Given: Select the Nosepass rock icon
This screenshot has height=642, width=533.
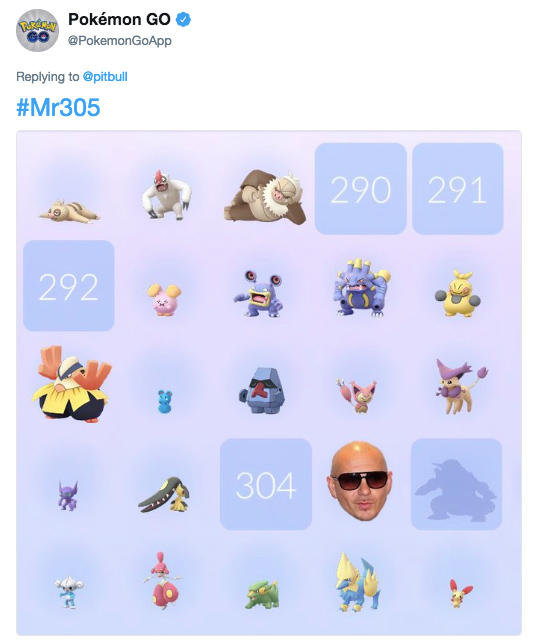Looking at the screenshot, I should coord(263,391).
